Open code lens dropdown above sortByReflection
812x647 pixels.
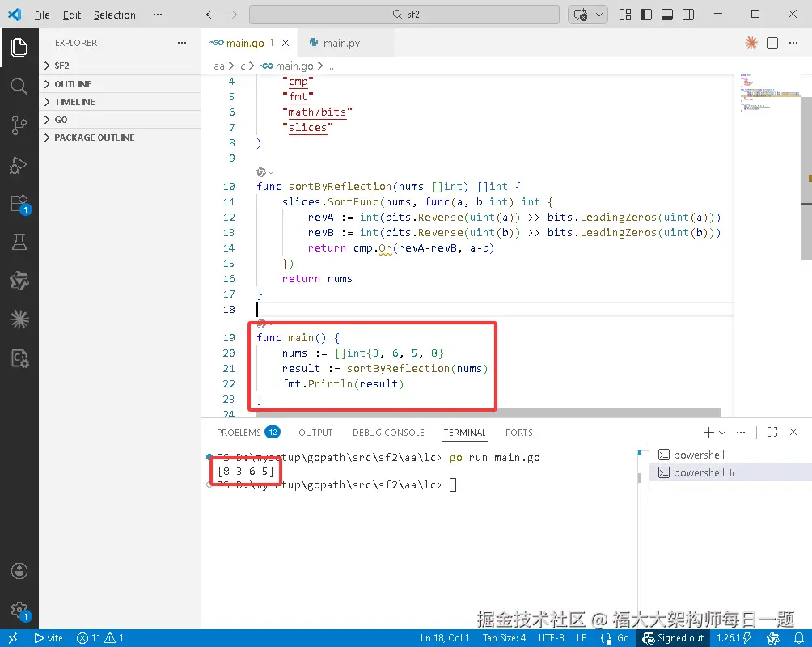pos(265,172)
